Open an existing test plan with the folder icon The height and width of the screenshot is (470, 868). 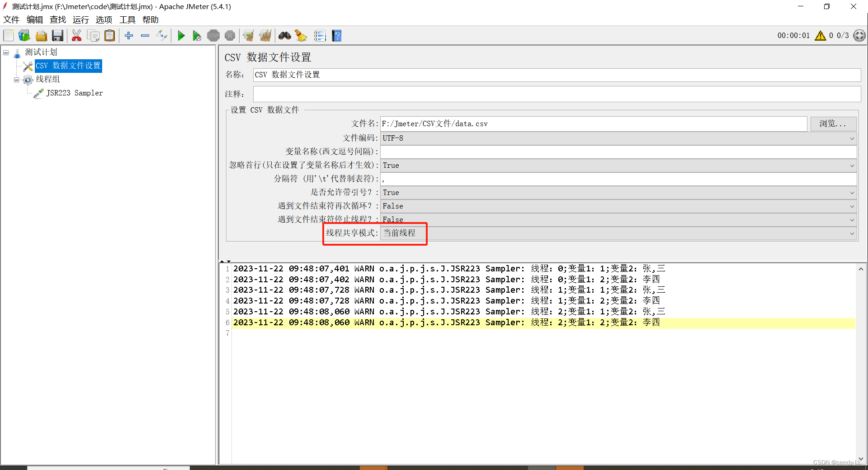pyautogui.click(x=41, y=35)
